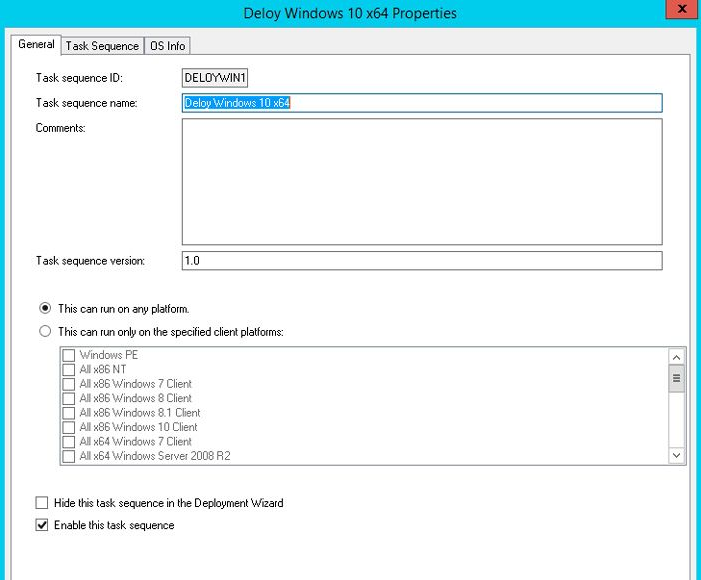Uncheck Enable this task sequence
The image size is (701, 580).
[x=42, y=525]
